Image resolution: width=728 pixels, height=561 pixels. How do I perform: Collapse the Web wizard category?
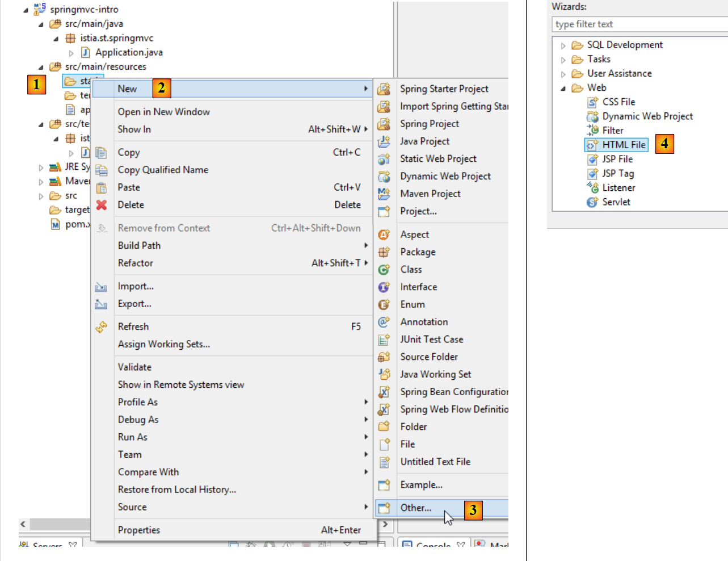click(563, 88)
